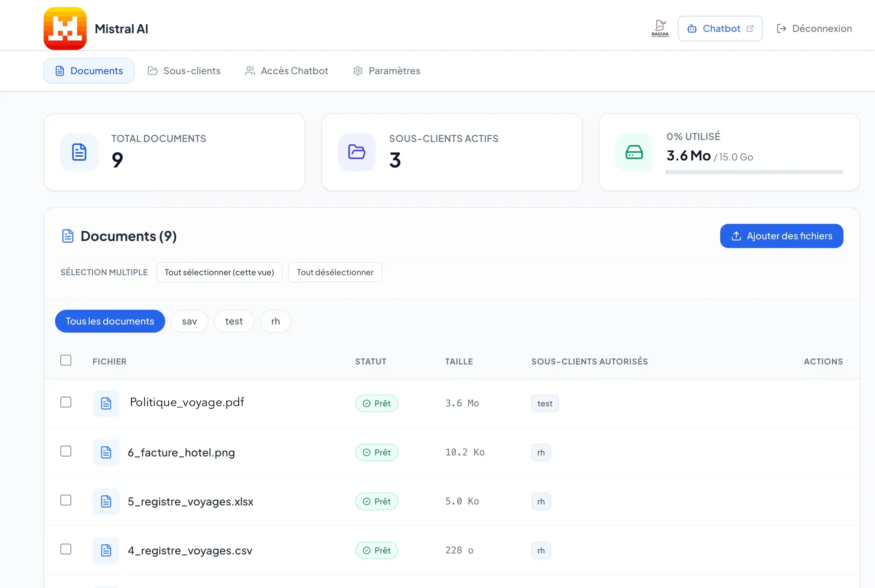Click Tout sélectionner (cette vue)
Screen dimensions: 875x588
(219, 272)
